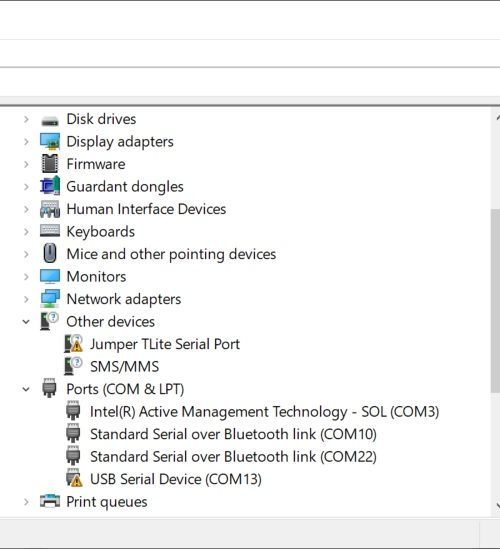This screenshot has height=549, width=500.
Task: Click the Guardant dongles icon
Action: click(50, 186)
